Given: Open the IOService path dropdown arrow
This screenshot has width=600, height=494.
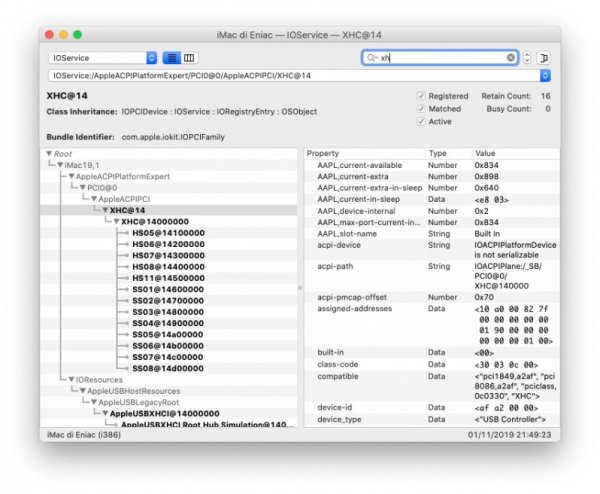Looking at the screenshot, I should pos(545,75).
